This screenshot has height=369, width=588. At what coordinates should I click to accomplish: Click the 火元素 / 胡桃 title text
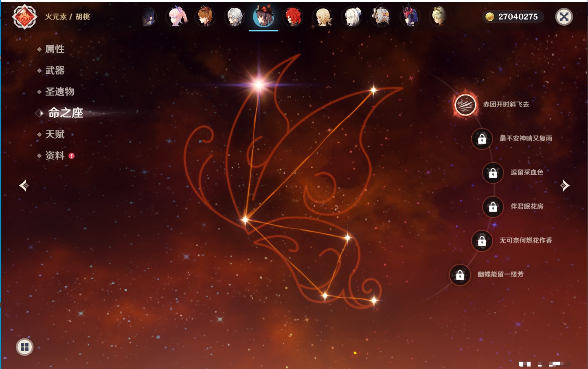[68, 17]
